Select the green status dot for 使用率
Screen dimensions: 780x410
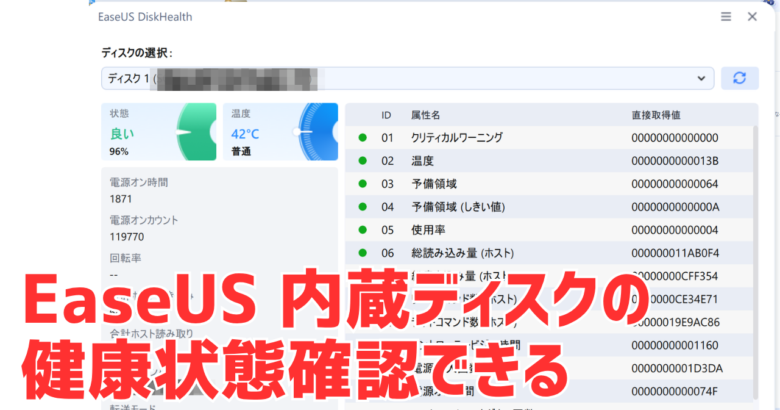click(x=363, y=230)
